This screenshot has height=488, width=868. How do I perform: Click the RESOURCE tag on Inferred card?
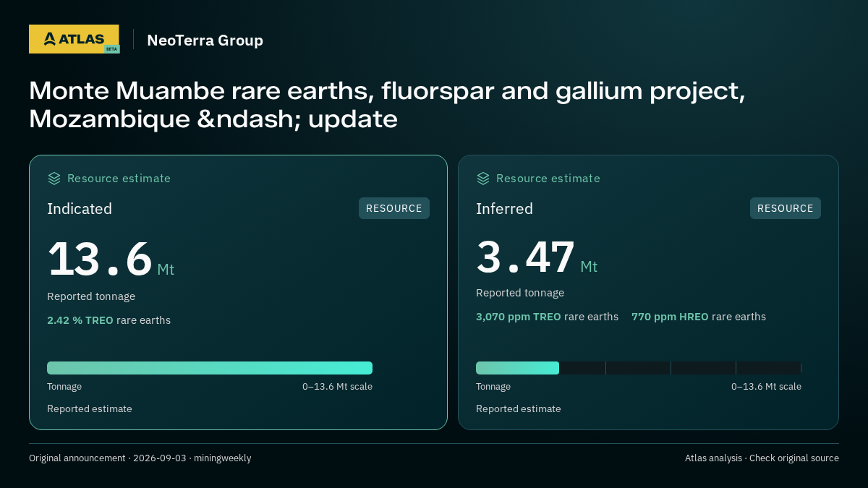click(x=786, y=208)
